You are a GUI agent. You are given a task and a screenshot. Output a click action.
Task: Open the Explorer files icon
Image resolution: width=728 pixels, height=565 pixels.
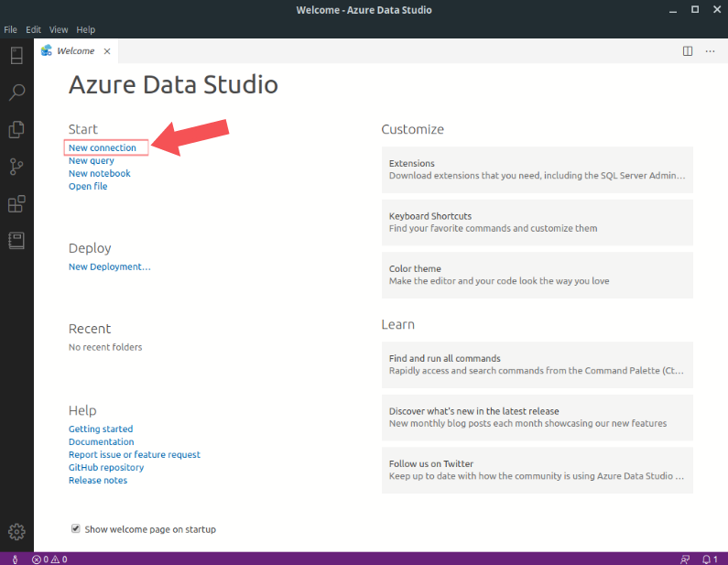(x=16, y=129)
